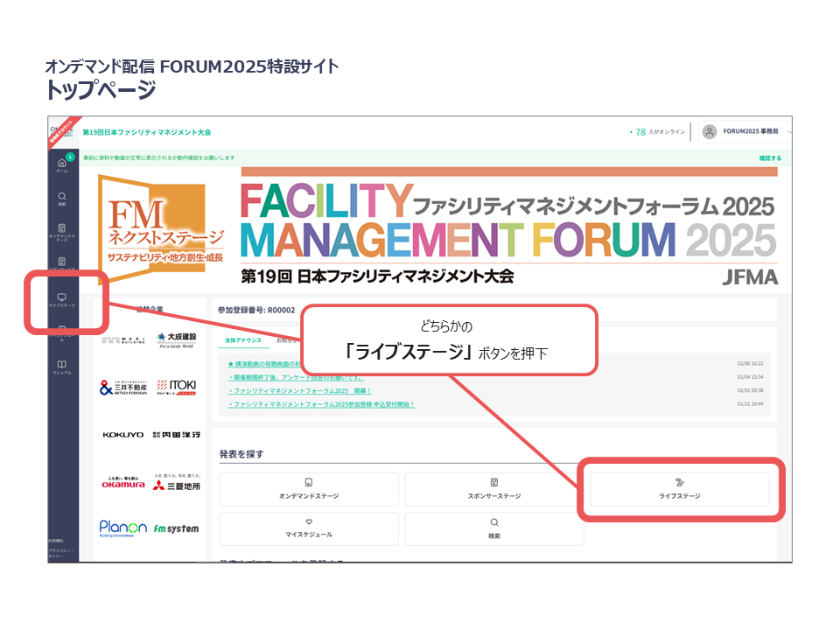
Task: Click the 78 人がオンライン online counter
Action: tap(657, 132)
